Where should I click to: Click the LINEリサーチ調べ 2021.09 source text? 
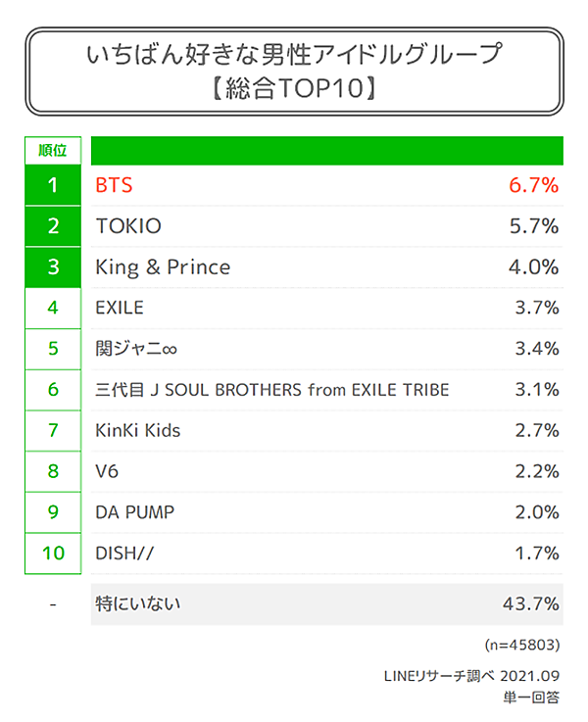pyautogui.click(x=472, y=677)
